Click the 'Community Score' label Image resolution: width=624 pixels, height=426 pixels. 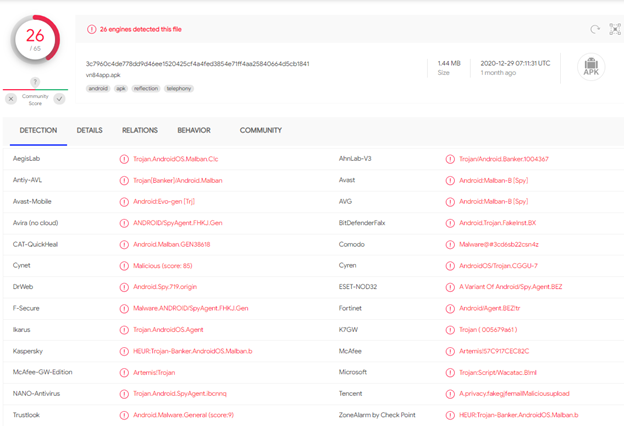click(35, 100)
